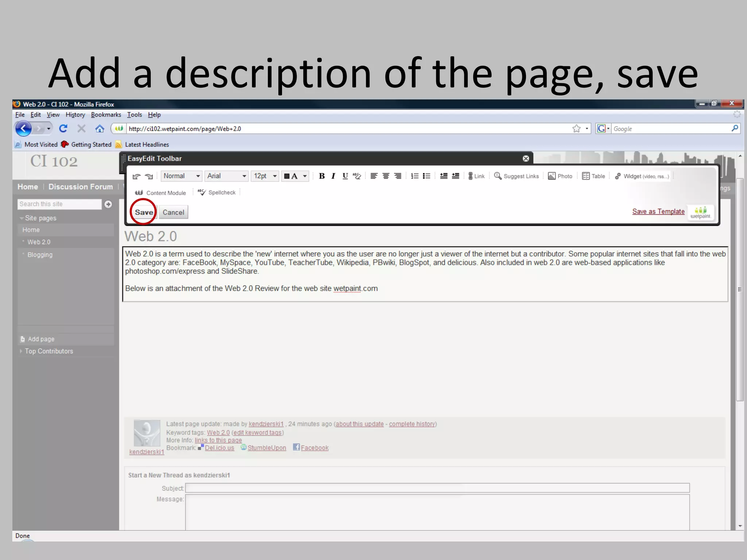The width and height of the screenshot is (747, 560).
Task: Insert a Table
Action: pos(593,176)
